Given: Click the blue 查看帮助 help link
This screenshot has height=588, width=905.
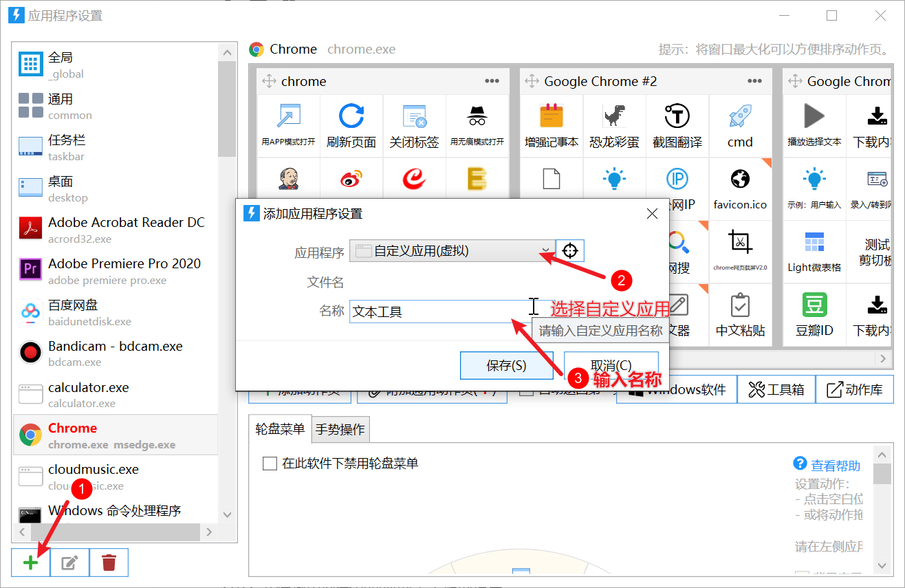Looking at the screenshot, I should (x=836, y=465).
